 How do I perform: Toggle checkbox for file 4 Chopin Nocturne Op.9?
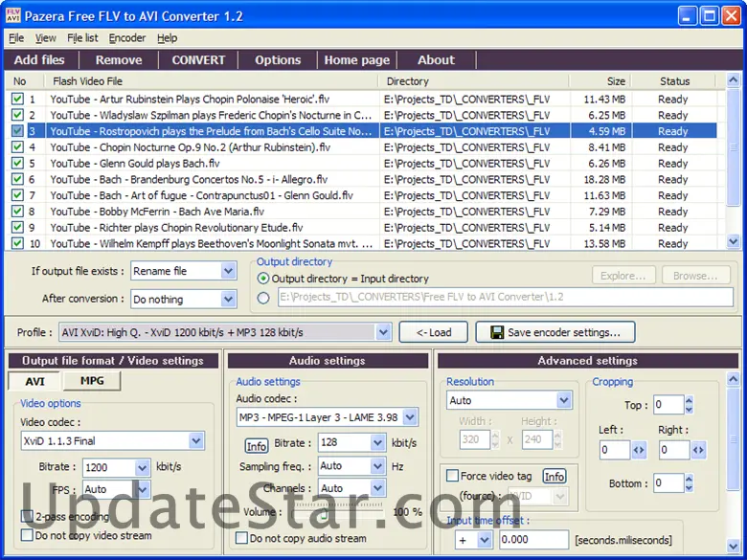tap(17, 147)
